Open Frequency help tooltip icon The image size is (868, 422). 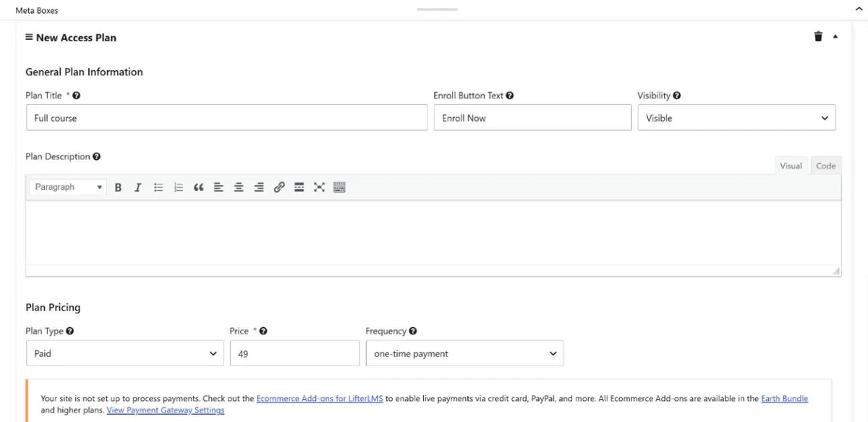click(413, 331)
